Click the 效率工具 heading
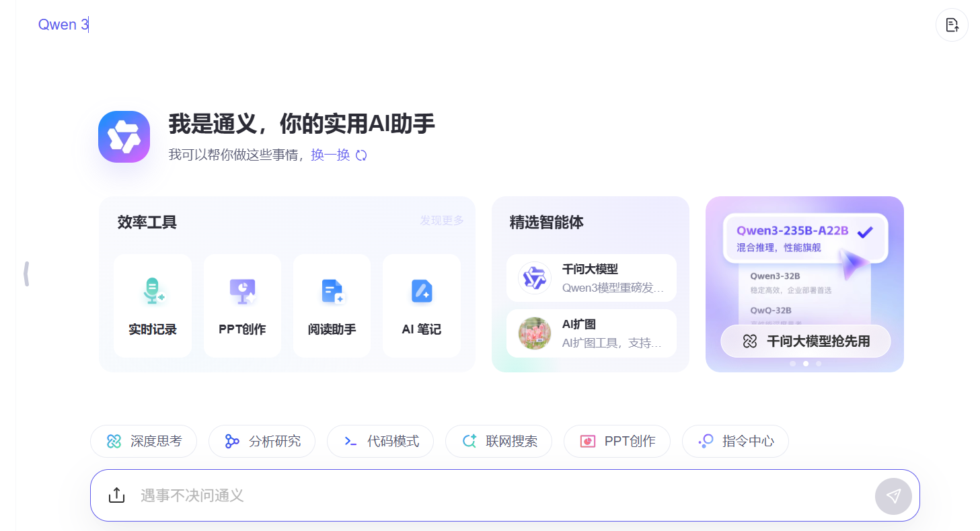 point(147,222)
